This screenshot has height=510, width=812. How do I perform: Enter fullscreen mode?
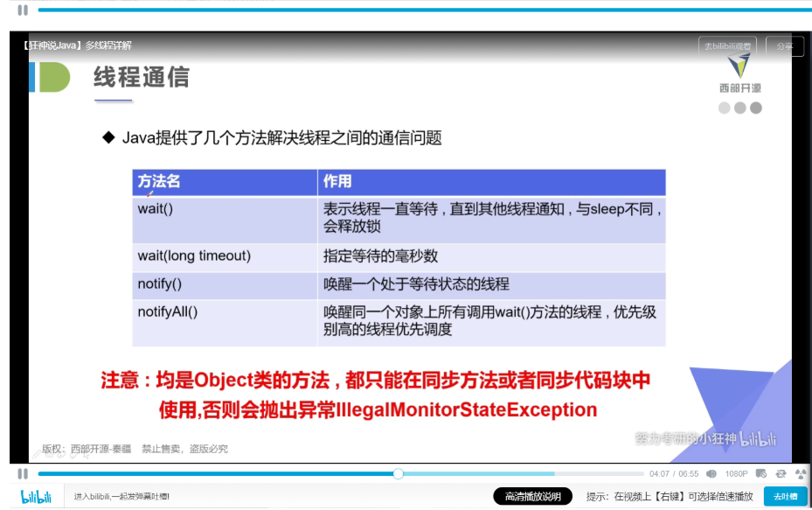(802, 474)
